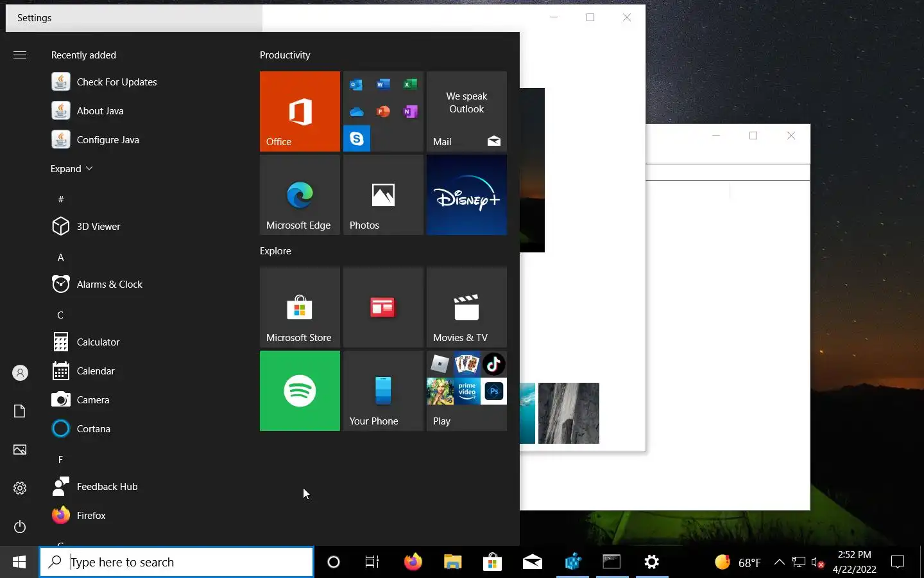Open the user account icon
Image resolution: width=924 pixels, height=578 pixels.
pos(20,372)
